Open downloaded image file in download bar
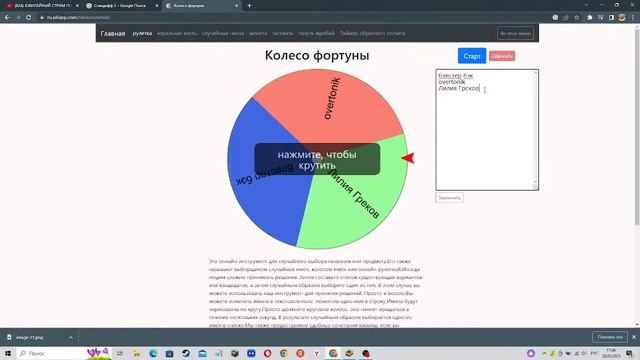Image resolution: width=640 pixels, height=360 pixels. [x=29, y=338]
